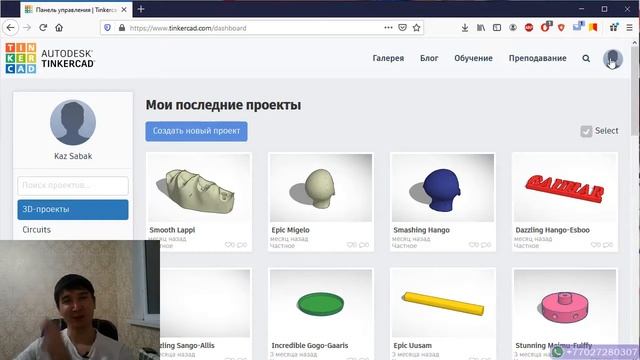Open the green disc Incredible Gogo-Gaaris thumbnail
640x360 pixels.
click(321, 303)
